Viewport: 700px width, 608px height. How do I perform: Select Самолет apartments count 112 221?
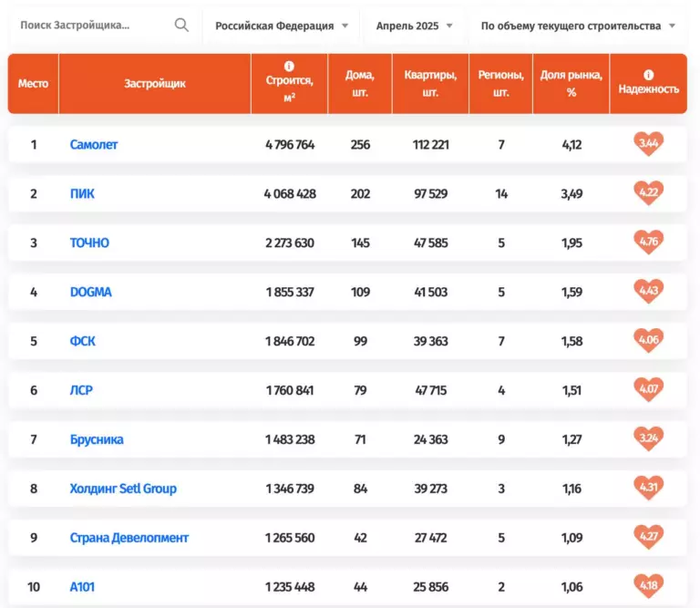pos(431,145)
